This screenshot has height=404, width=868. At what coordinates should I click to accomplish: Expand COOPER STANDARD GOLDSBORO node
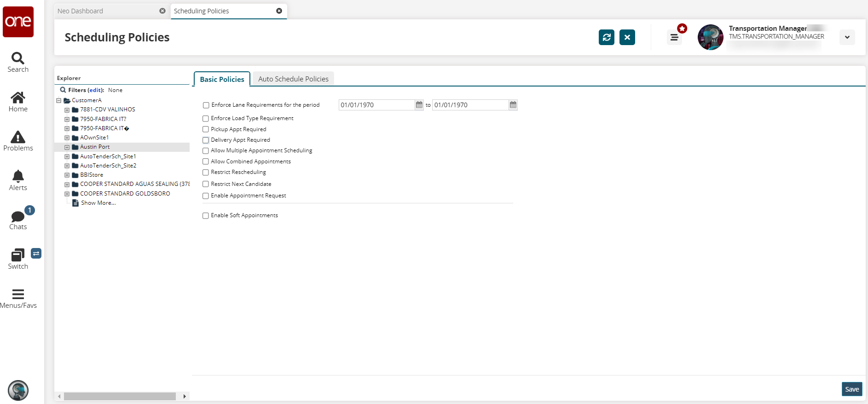(x=67, y=194)
